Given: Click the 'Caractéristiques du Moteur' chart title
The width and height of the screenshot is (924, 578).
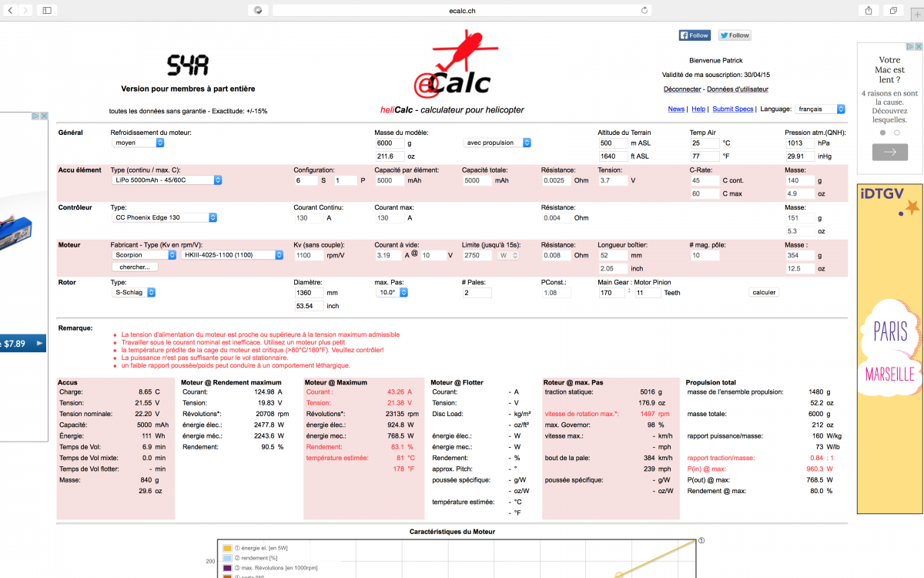Looking at the screenshot, I should pos(452,532).
